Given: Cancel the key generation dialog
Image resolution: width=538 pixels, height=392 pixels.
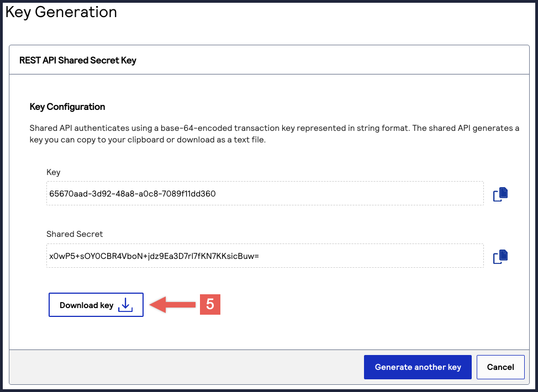Looking at the screenshot, I should 500,367.
